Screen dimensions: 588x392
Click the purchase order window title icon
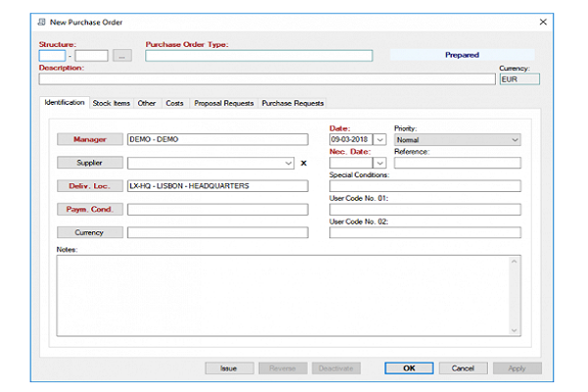(41, 23)
